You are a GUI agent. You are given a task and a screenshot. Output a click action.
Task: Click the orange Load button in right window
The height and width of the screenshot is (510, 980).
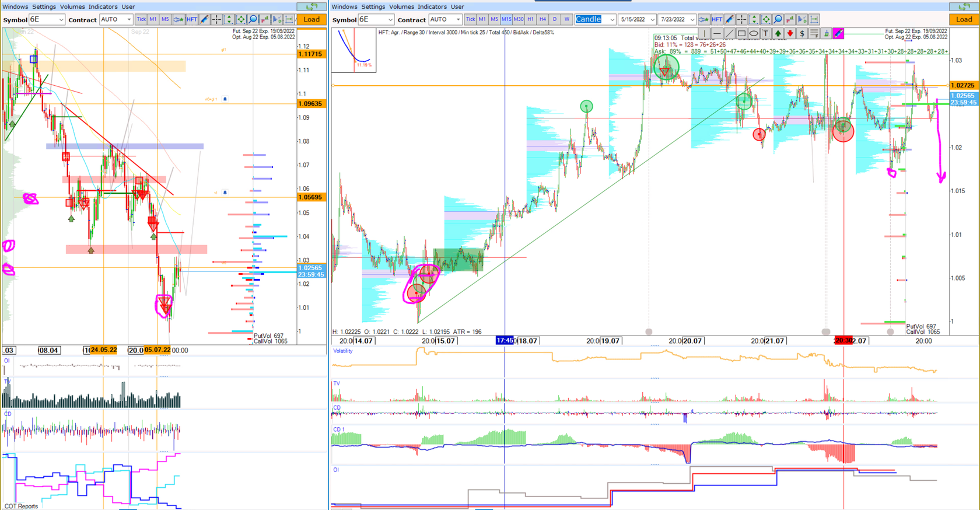point(964,19)
